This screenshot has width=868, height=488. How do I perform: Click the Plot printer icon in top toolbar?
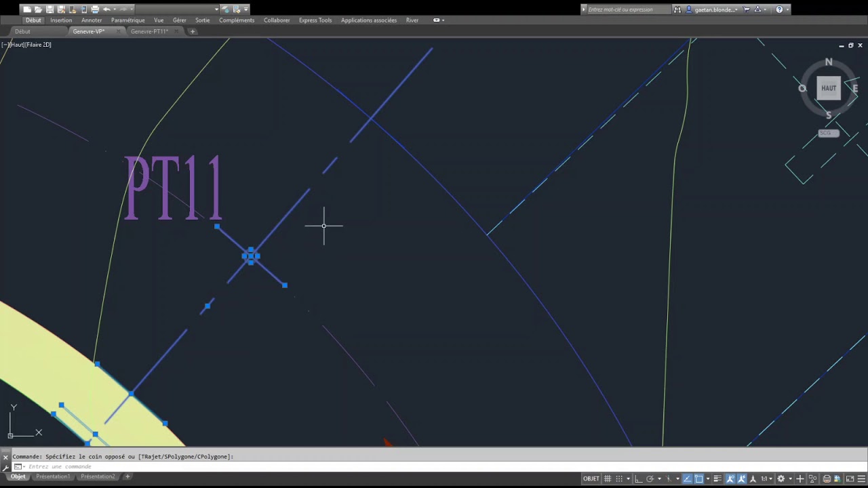coord(95,9)
